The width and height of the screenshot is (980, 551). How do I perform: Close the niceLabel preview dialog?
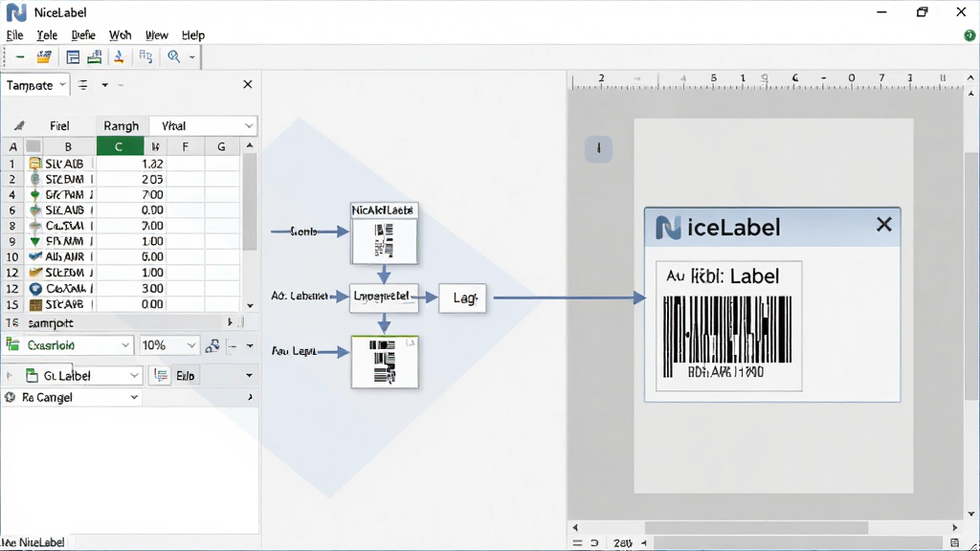[x=883, y=224]
